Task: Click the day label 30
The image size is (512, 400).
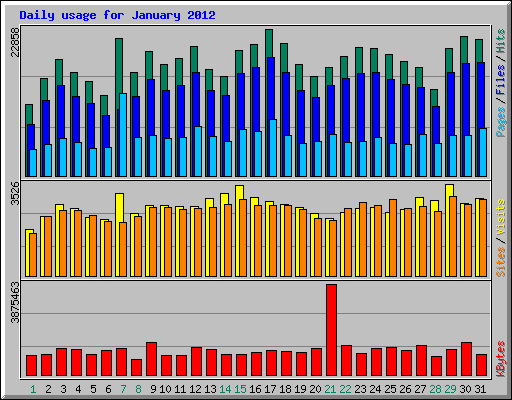Action: [465, 389]
